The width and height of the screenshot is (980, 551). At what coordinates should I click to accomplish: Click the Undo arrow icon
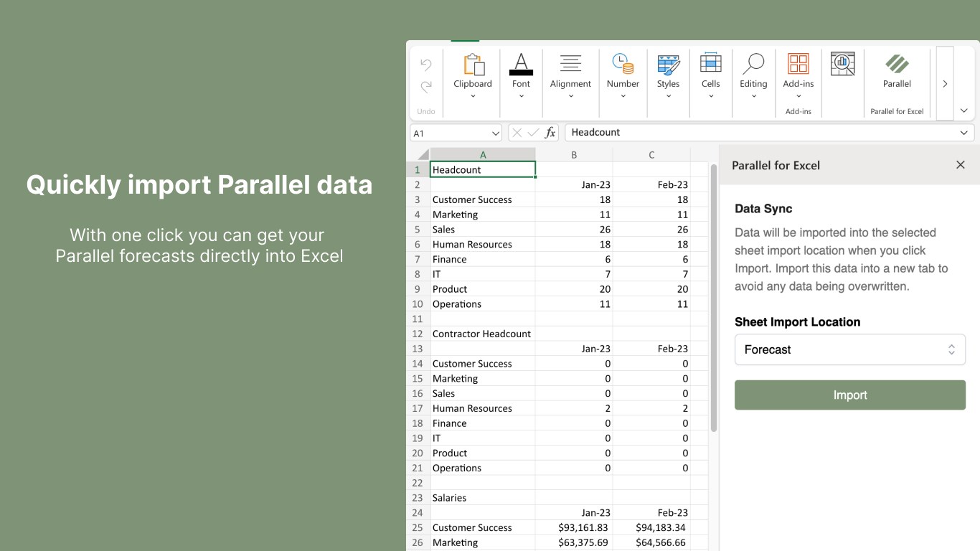426,65
